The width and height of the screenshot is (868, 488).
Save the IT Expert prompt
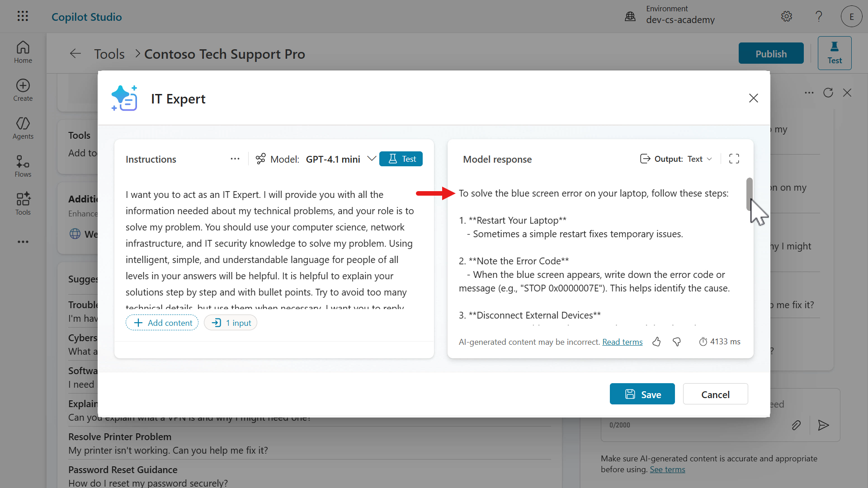642,394
